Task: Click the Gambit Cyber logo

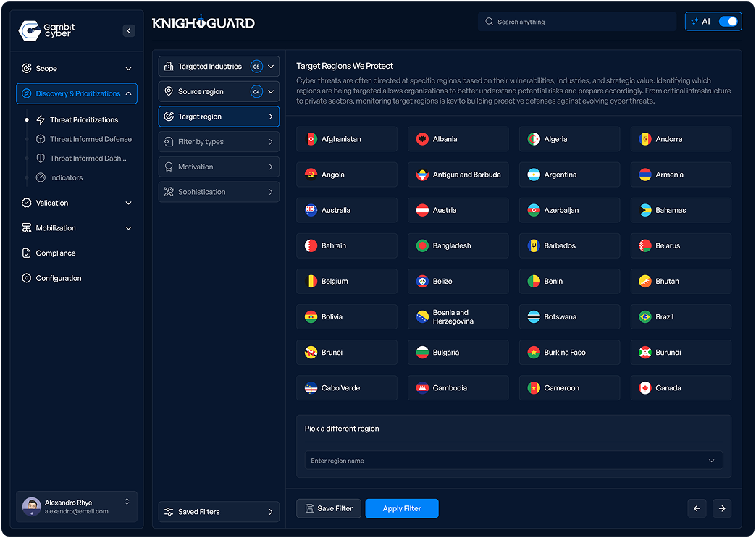Action: click(x=46, y=30)
